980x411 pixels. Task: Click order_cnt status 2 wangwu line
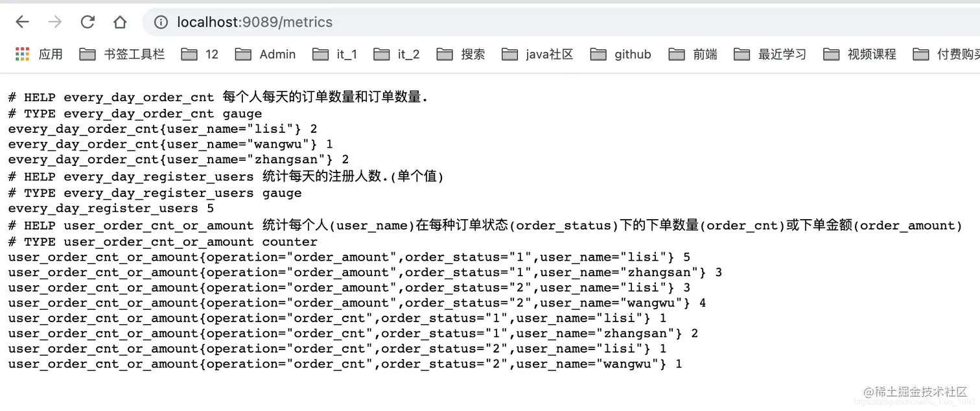coord(345,364)
